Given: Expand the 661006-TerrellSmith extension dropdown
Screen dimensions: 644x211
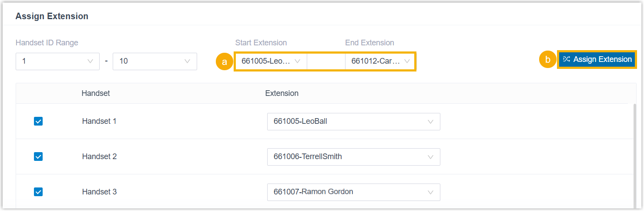Looking at the screenshot, I should point(353,157).
